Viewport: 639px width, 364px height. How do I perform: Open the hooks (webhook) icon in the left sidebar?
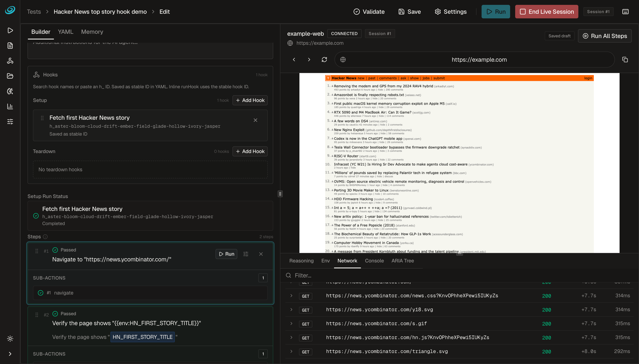point(10,61)
